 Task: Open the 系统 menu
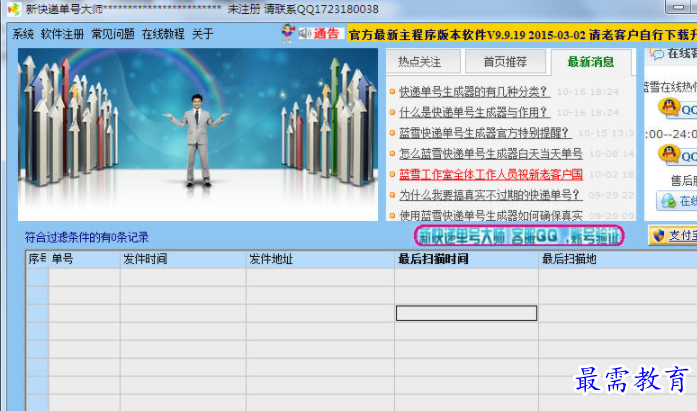[23, 34]
